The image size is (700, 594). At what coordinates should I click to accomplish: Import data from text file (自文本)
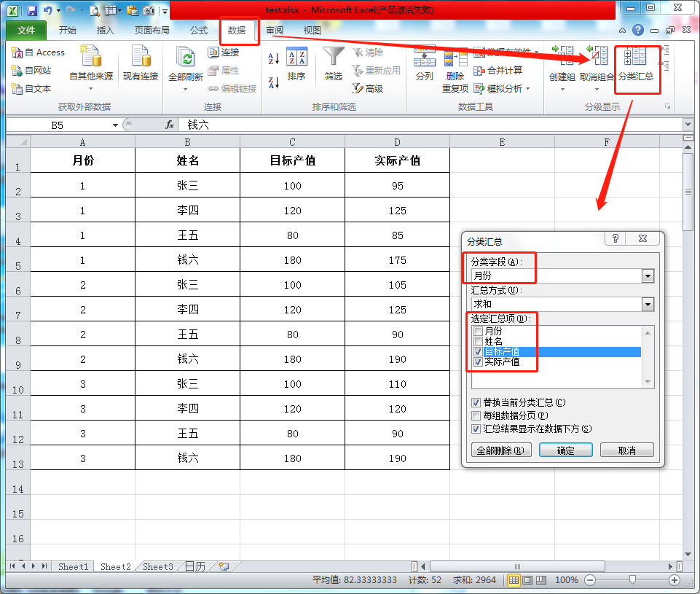pos(31,88)
